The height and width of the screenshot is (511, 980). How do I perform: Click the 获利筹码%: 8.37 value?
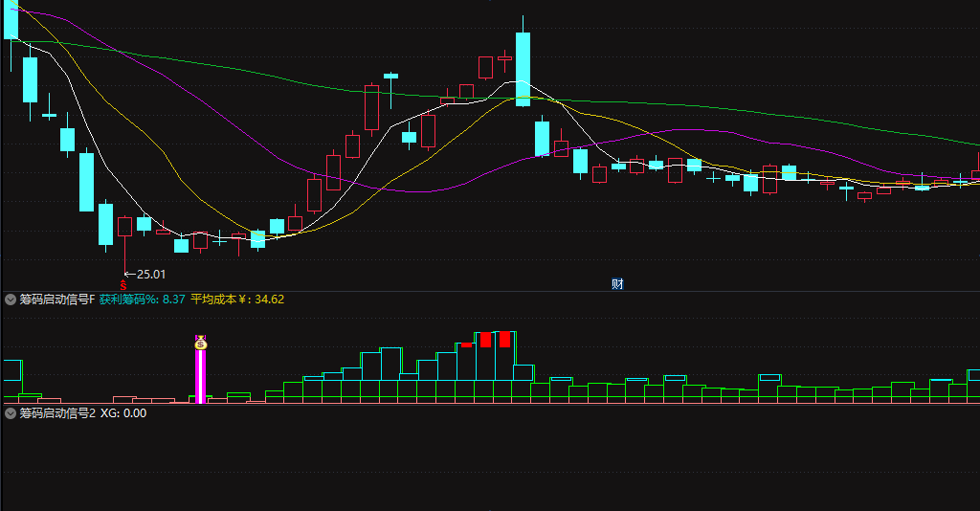coord(142,300)
